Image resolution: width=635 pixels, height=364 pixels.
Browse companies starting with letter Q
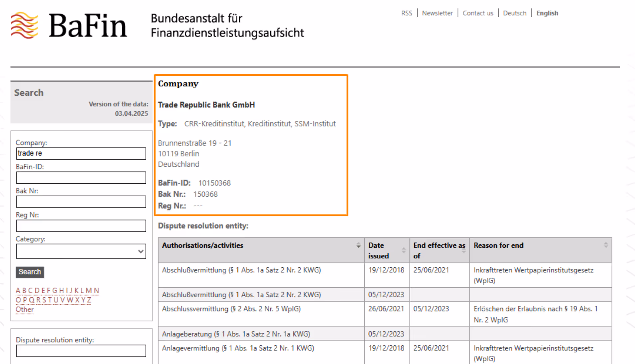click(x=32, y=300)
